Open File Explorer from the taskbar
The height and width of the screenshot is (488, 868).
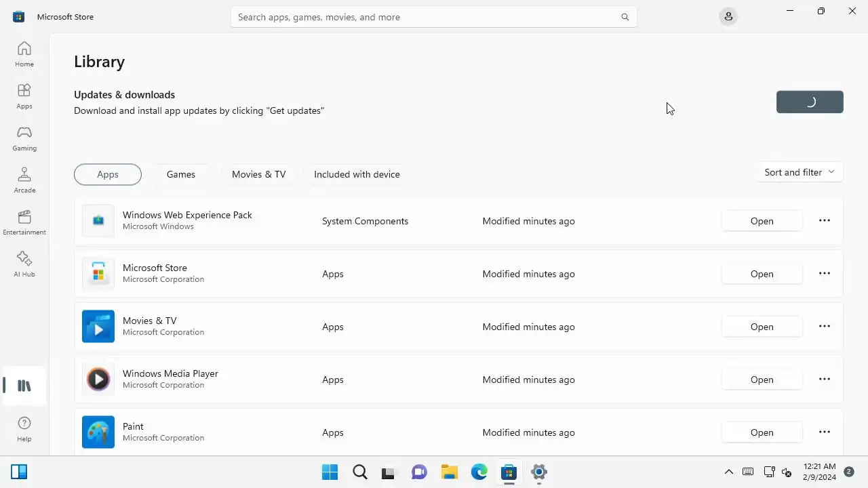click(x=450, y=472)
